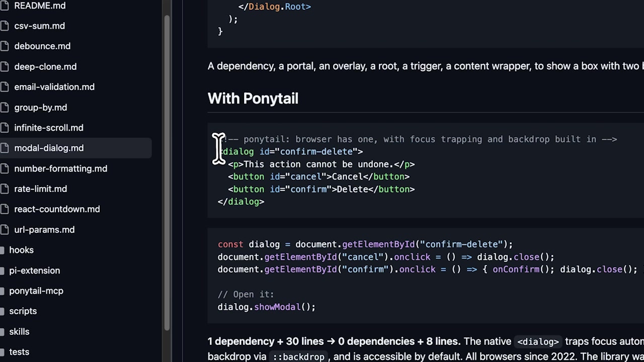644x362 pixels.
Task: Click the dialog.showModal() line
Action: (x=267, y=307)
